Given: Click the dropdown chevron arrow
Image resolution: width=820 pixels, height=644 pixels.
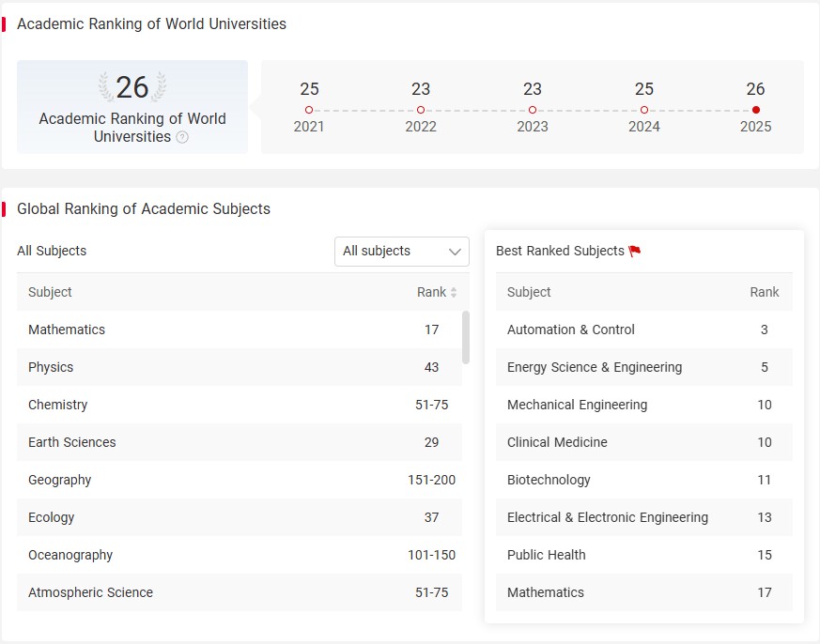Looking at the screenshot, I should [x=455, y=252].
